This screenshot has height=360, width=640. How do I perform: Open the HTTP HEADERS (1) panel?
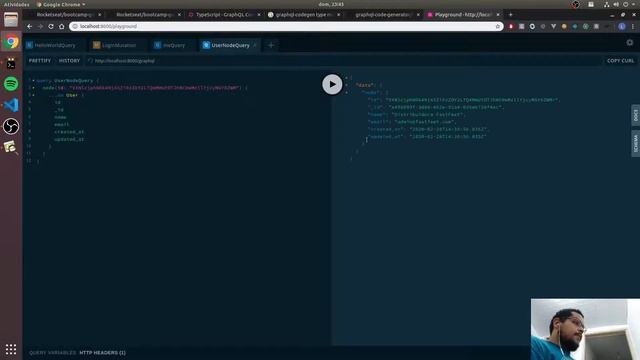102,353
